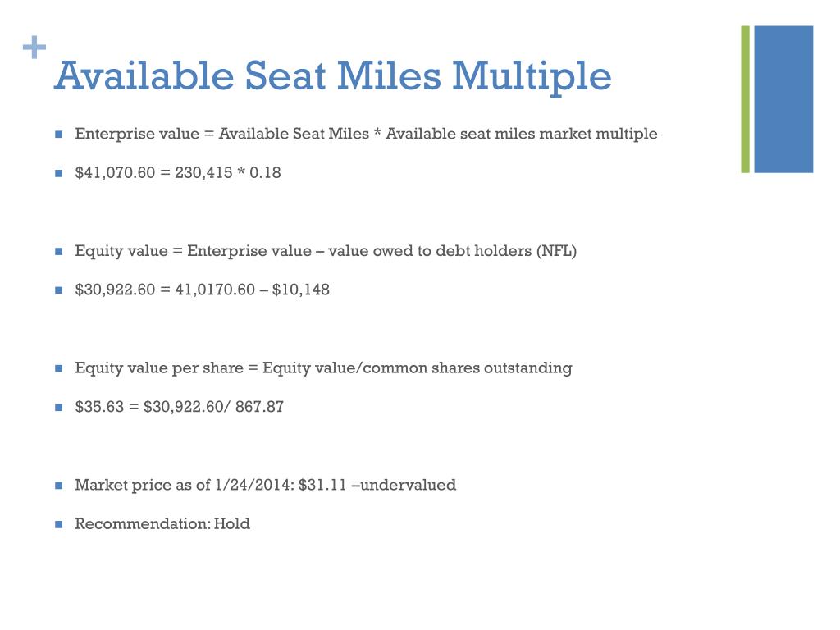
Task: Click the bullet beside Market price line
Action: [59, 486]
